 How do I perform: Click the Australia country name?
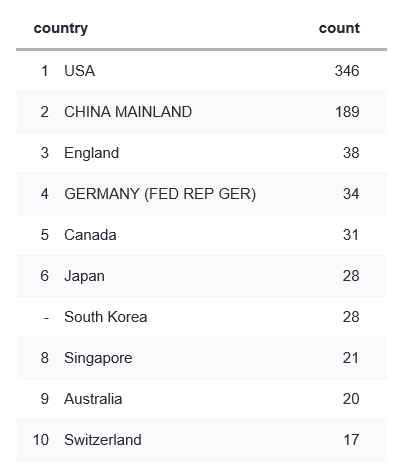[93, 399]
